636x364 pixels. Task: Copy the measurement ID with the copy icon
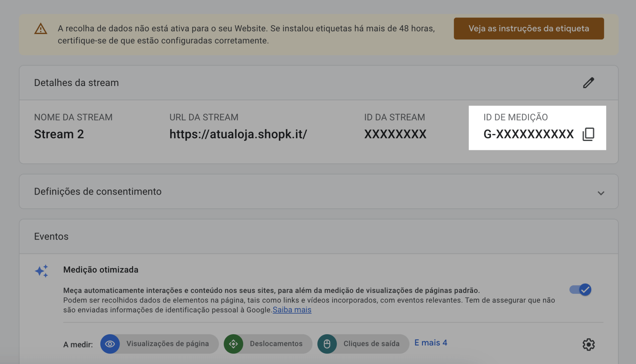[588, 134]
